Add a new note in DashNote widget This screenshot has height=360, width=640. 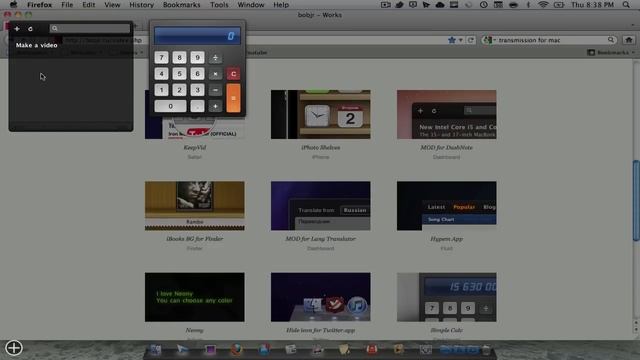coord(17,29)
